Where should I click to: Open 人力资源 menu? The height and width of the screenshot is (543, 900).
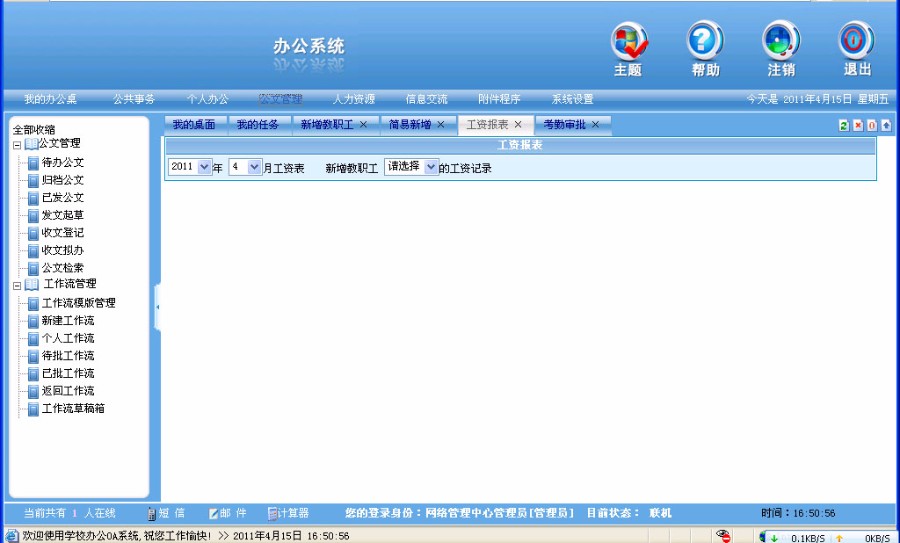point(354,99)
